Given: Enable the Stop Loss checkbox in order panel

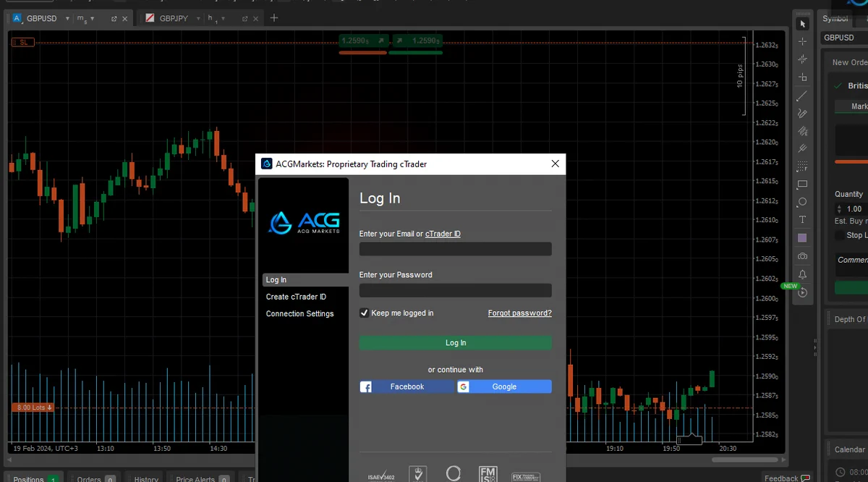Looking at the screenshot, I should pos(838,235).
